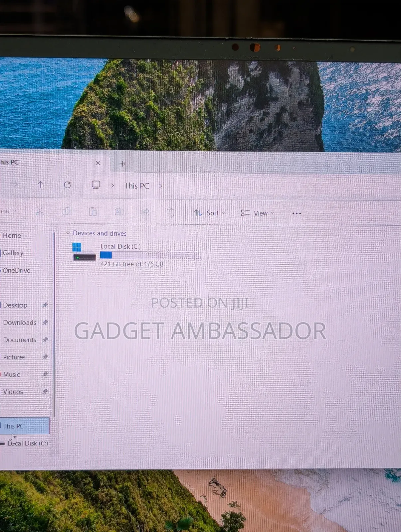The image size is (401, 532).
Task: Collapse the Devices and drives group
Action: [68, 233]
